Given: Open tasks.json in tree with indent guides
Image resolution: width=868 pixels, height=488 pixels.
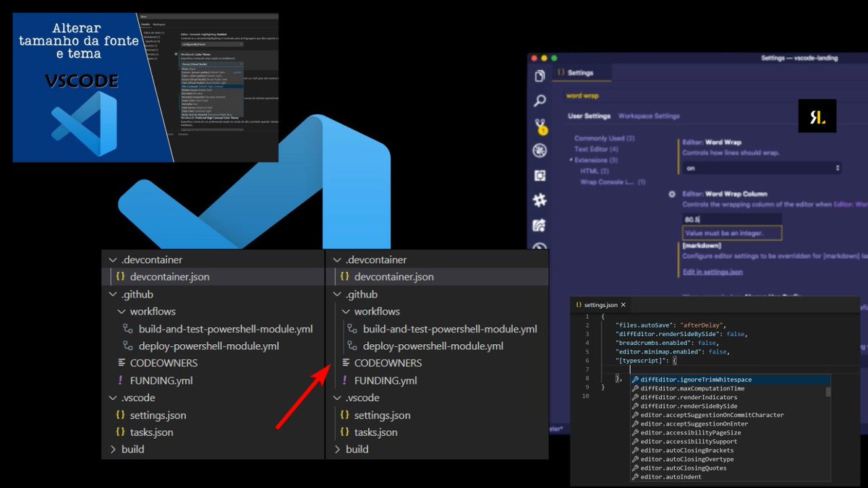Looking at the screenshot, I should (x=376, y=432).
